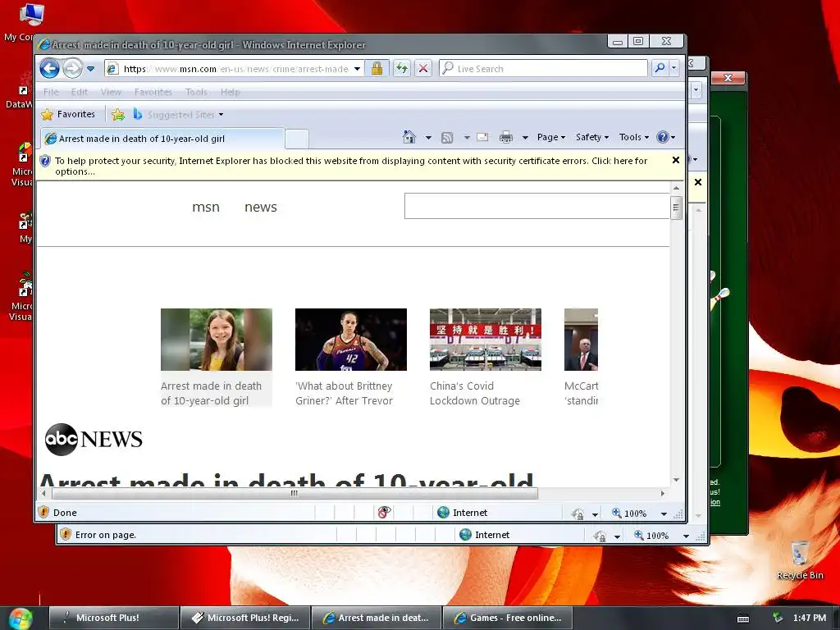Image resolution: width=840 pixels, height=630 pixels.
Task: Dismiss the information bar with its X
Action: point(676,160)
